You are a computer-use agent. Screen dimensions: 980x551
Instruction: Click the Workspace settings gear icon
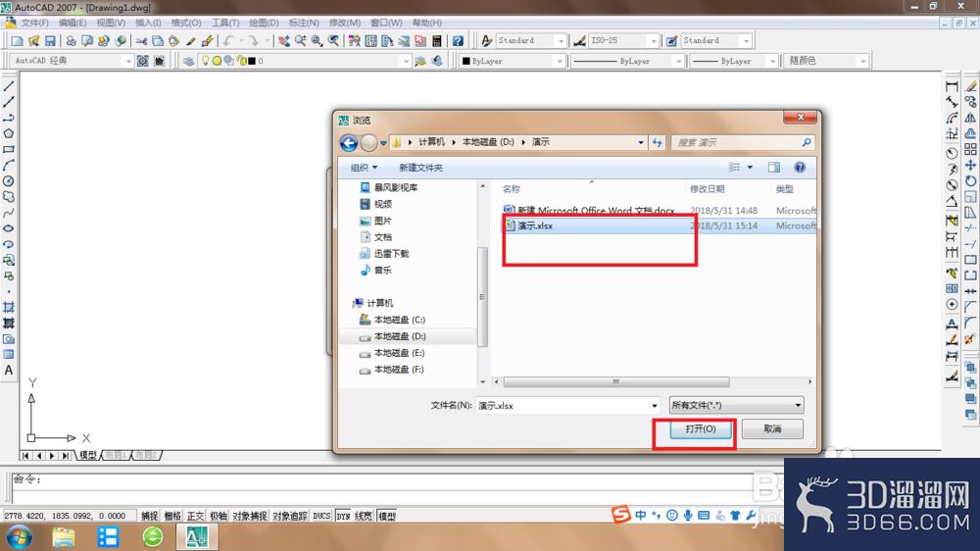tap(142, 61)
